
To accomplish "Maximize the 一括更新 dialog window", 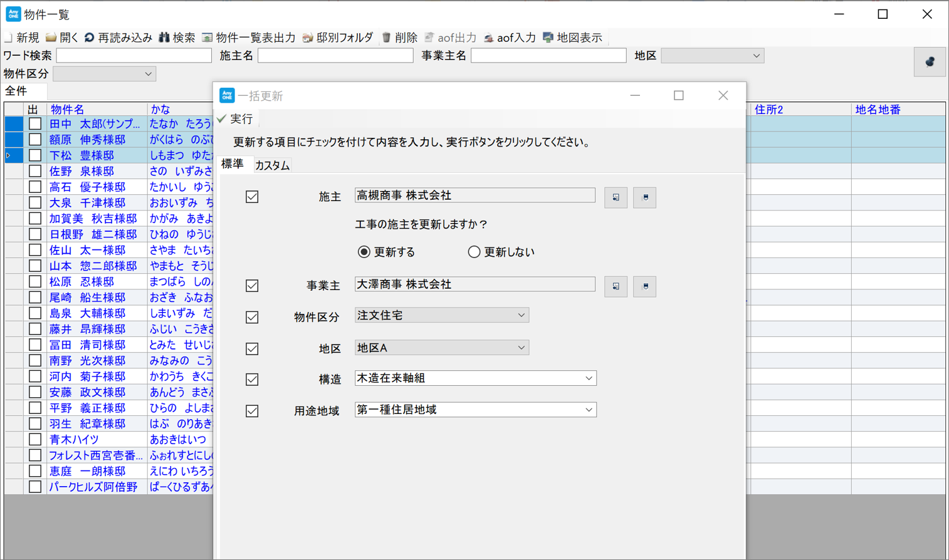I will coord(679,95).
